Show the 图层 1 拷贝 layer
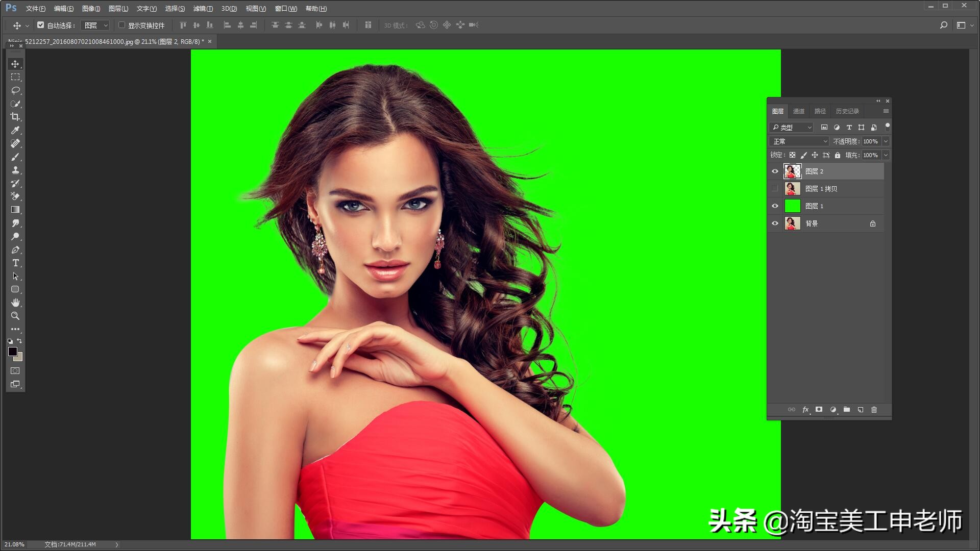Screen dimensions: 980x551 (x=775, y=189)
